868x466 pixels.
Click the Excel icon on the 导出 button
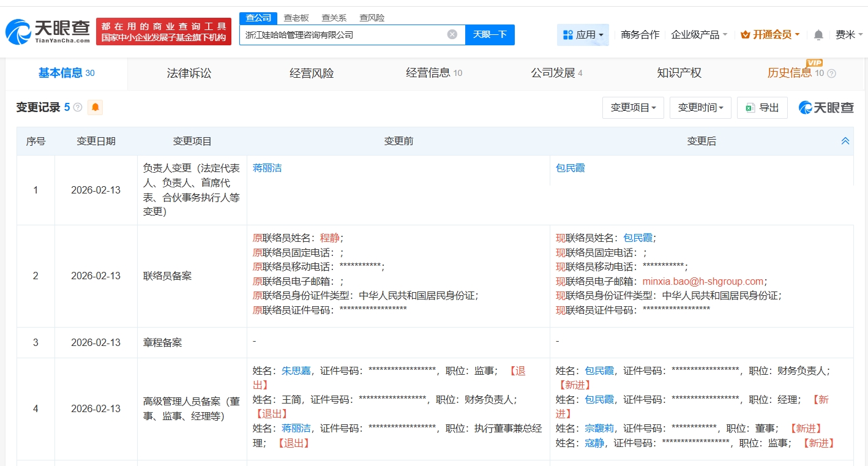pyautogui.click(x=751, y=107)
